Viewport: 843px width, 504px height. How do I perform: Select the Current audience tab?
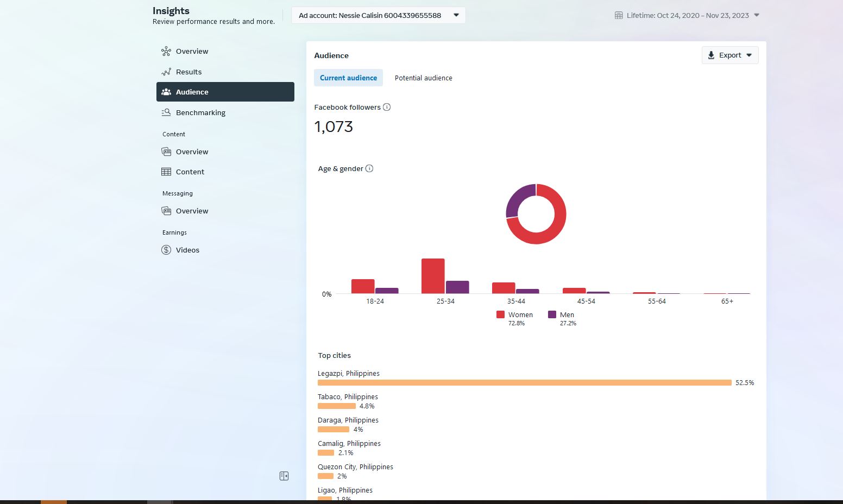(348, 78)
